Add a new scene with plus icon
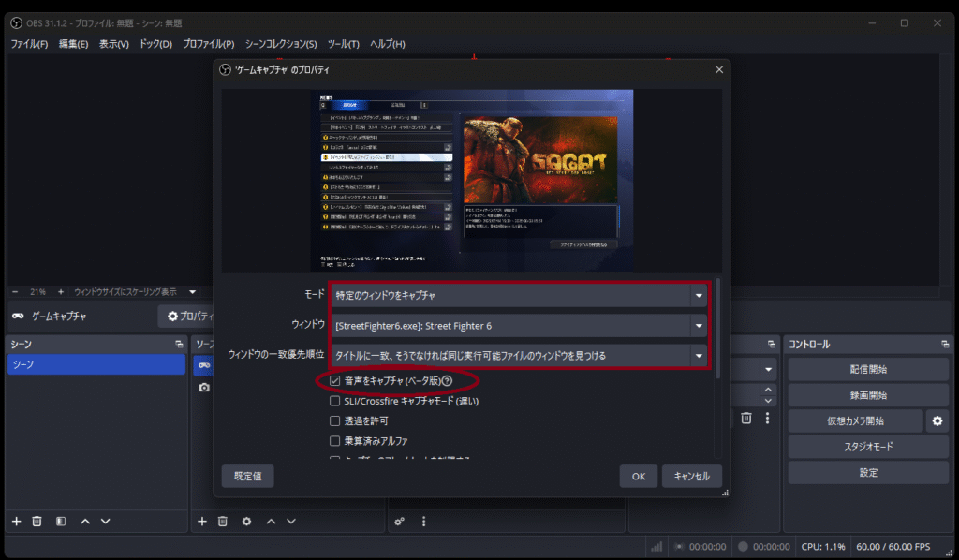Image resolution: width=959 pixels, height=560 pixels. (17, 522)
